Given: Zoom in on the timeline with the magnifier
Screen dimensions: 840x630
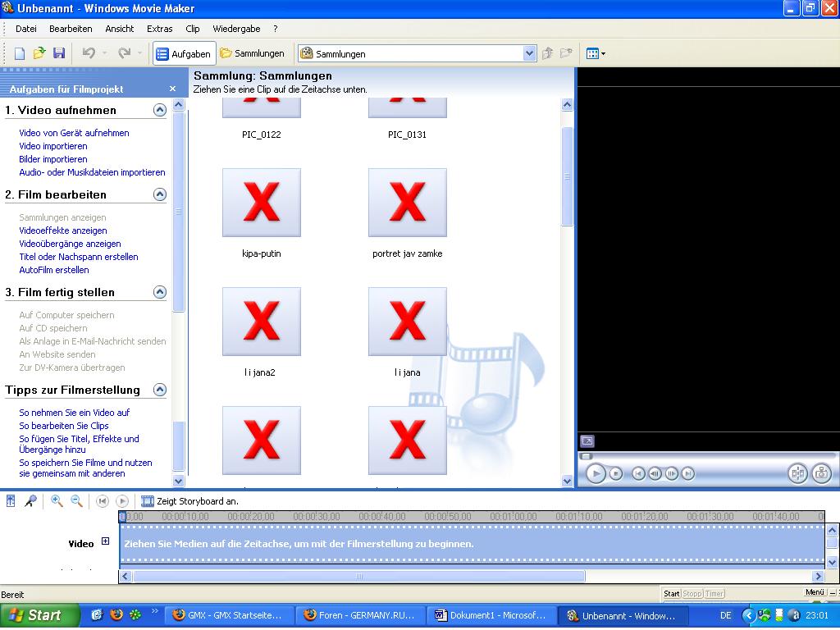Looking at the screenshot, I should coord(57,500).
